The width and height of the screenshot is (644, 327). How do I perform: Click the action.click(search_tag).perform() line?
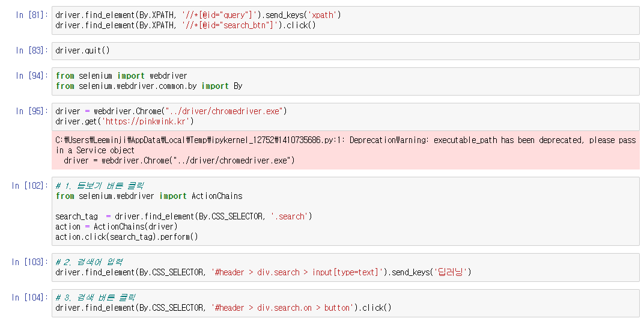coord(127,237)
